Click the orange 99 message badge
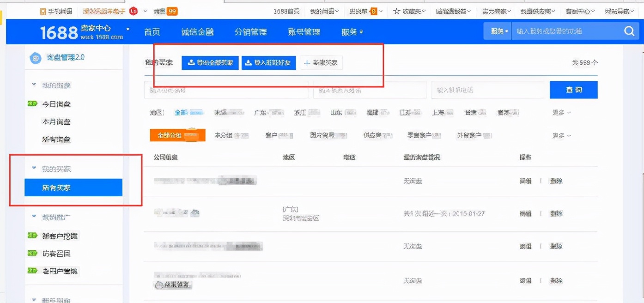Image resolution: width=644 pixels, height=303 pixels. pos(172,12)
